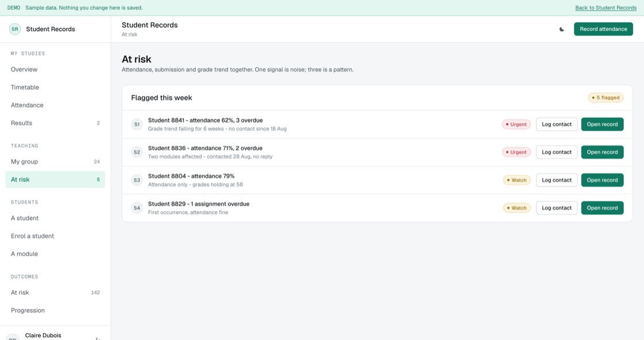Screen dimensions: 644x340
Task: Open record for Student 8836
Action: [x=602, y=152]
